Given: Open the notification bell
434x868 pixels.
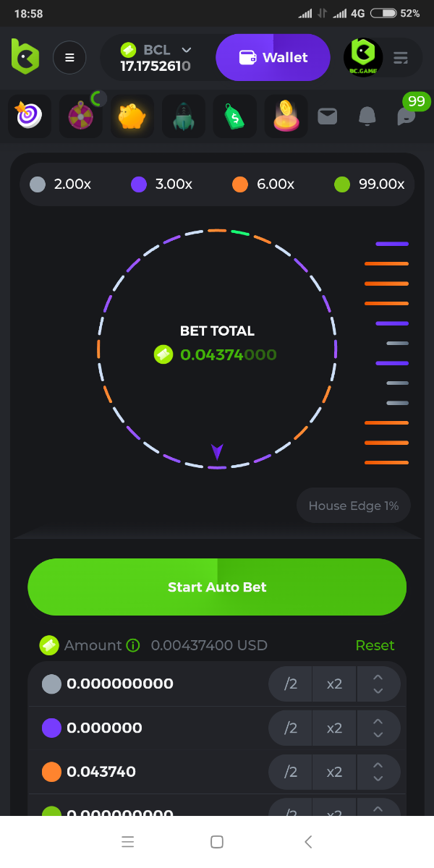Looking at the screenshot, I should [x=367, y=116].
